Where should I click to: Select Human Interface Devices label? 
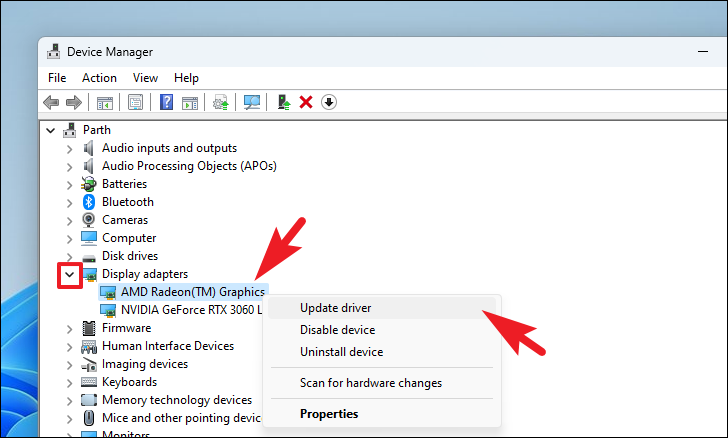(168, 346)
